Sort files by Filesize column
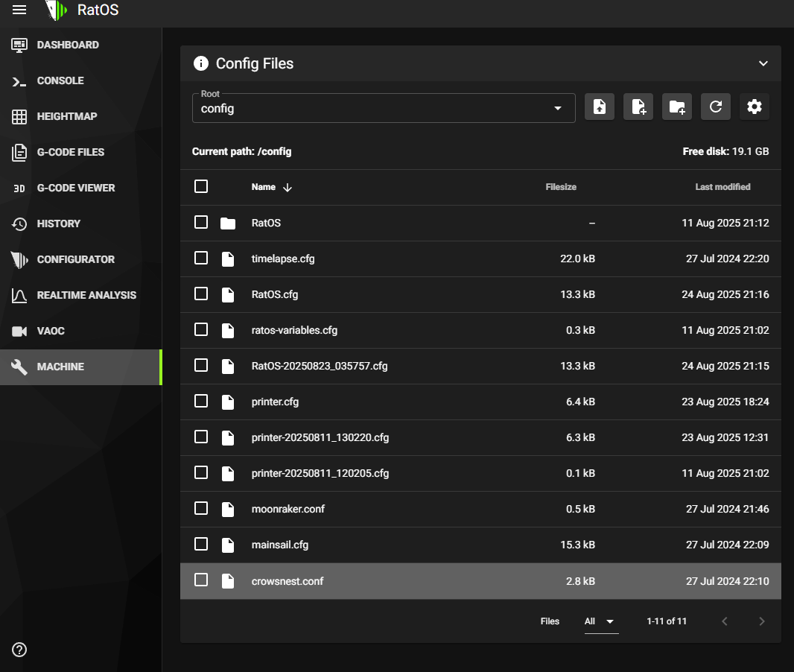The width and height of the screenshot is (794, 672). click(561, 187)
